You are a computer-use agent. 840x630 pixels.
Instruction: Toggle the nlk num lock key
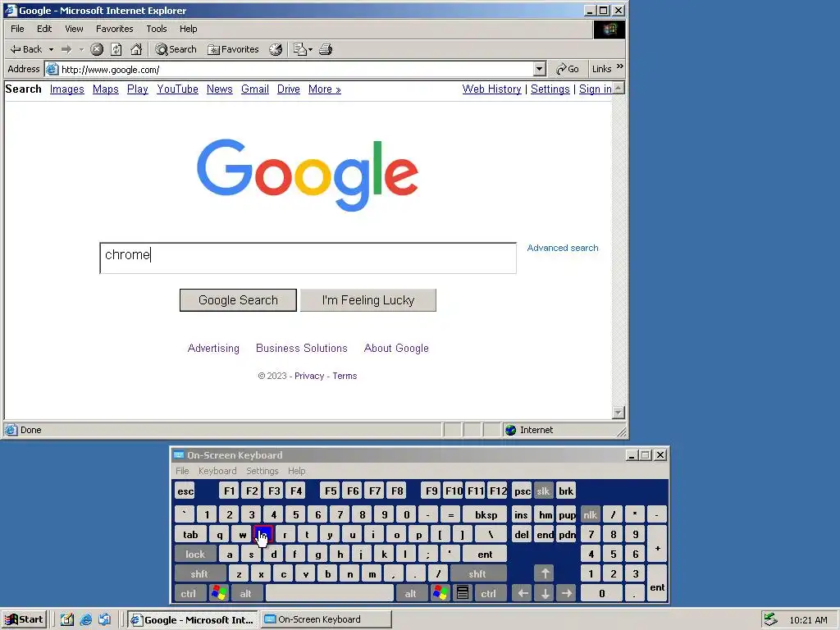coord(590,515)
